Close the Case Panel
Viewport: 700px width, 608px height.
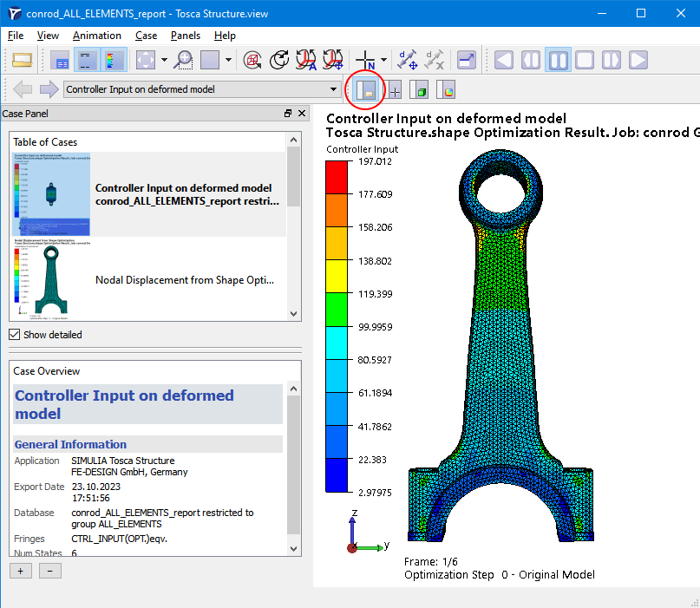pyautogui.click(x=302, y=114)
